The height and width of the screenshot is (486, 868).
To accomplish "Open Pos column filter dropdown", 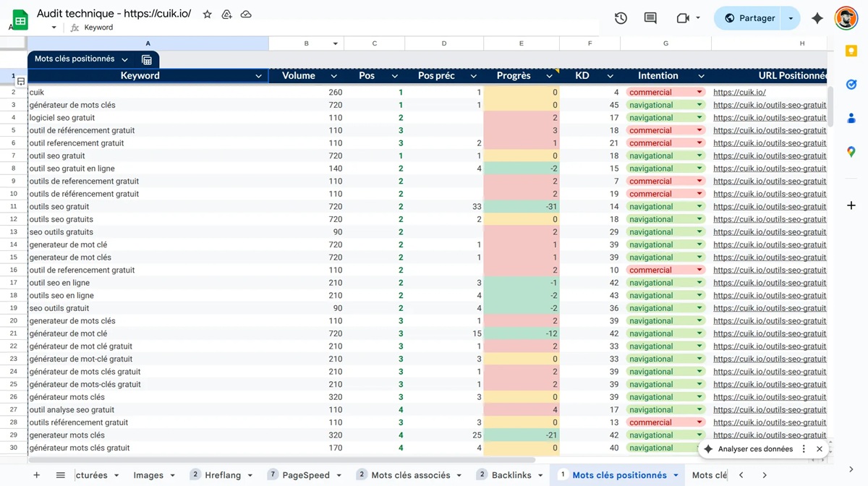I will click(395, 76).
